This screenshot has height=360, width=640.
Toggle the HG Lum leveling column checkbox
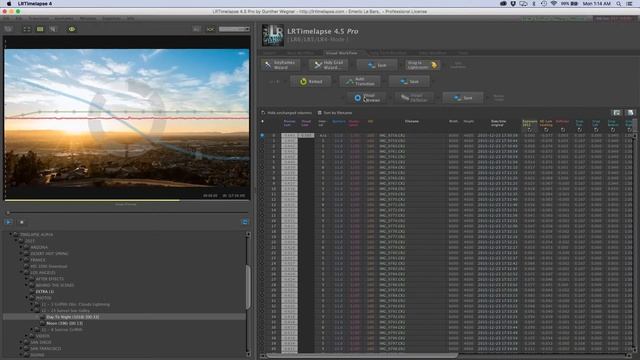pyautogui.click(x=546, y=130)
